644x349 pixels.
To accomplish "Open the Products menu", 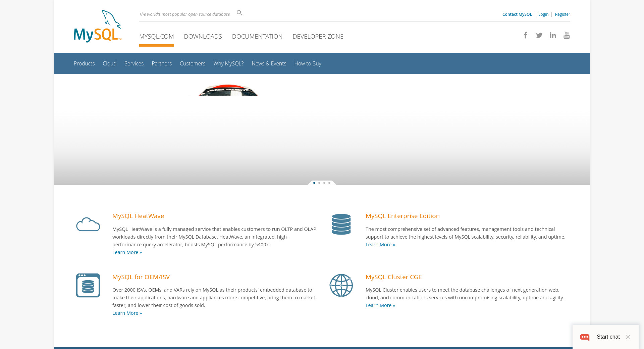I will pyautogui.click(x=84, y=63).
